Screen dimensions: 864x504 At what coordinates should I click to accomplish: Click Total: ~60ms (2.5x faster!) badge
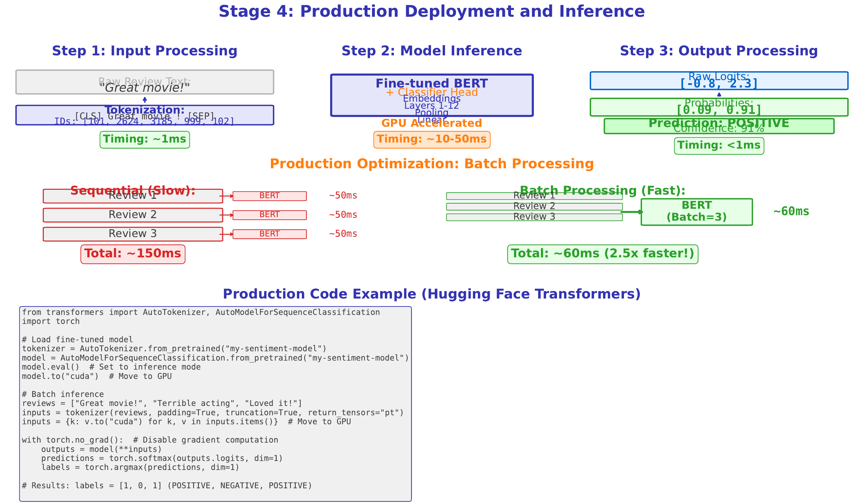click(x=602, y=253)
